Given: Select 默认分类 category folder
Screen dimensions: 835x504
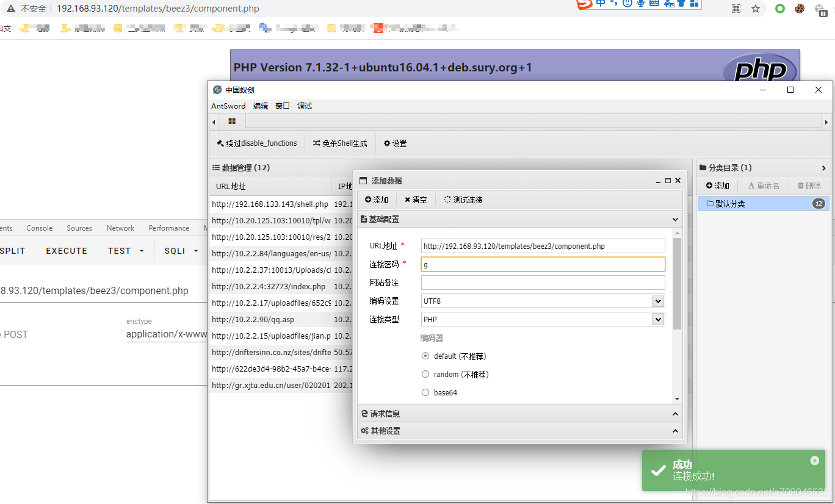Looking at the screenshot, I should (x=763, y=204).
